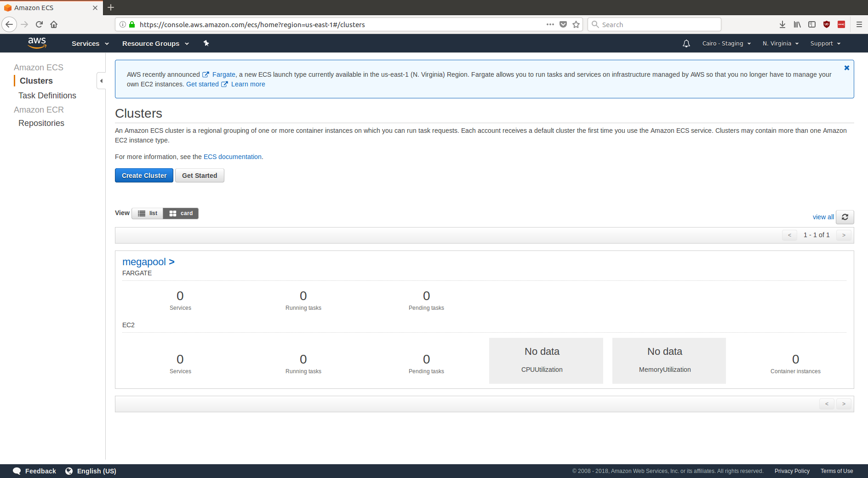Screen dimensions: 868x478
Task: Save page to Pocket icon
Action: click(x=563, y=24)
